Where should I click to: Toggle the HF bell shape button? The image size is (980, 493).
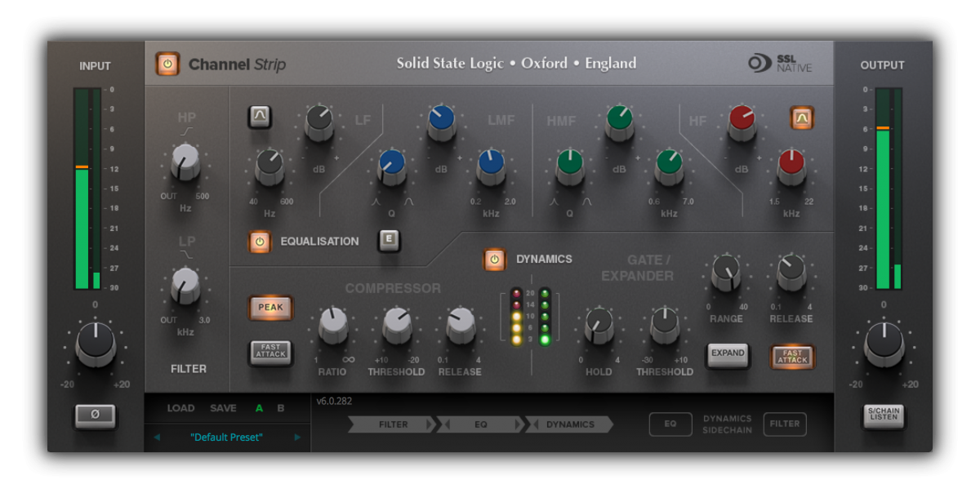(801, 118)
